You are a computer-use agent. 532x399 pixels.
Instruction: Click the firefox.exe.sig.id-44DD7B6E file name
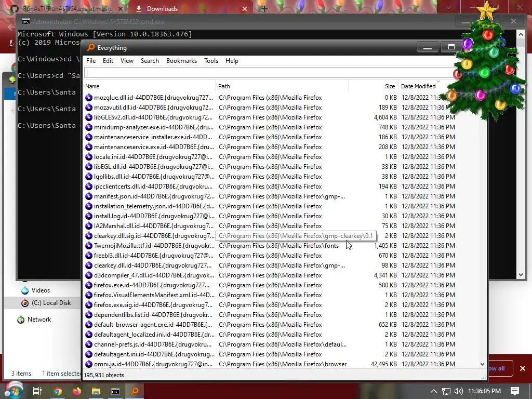(153, 304)
